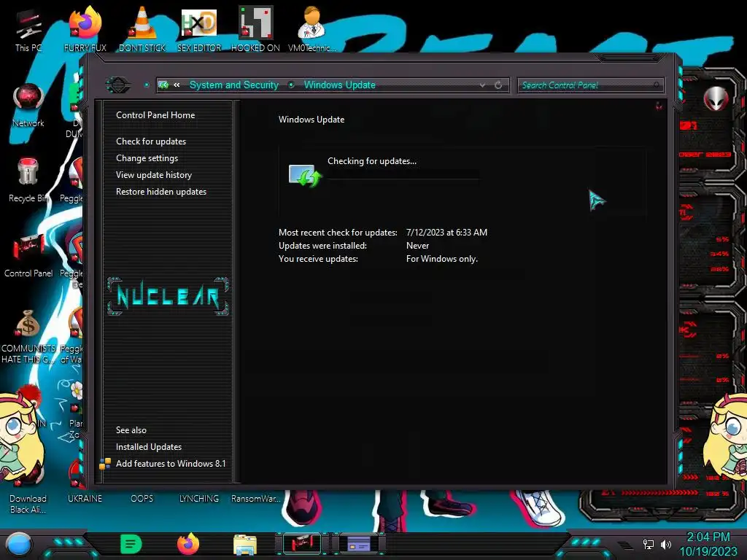Switch to Control Panel taskbar window
The width and height of the screenshot is (747, 560).
pyautogui.click(x=302, y=543)
